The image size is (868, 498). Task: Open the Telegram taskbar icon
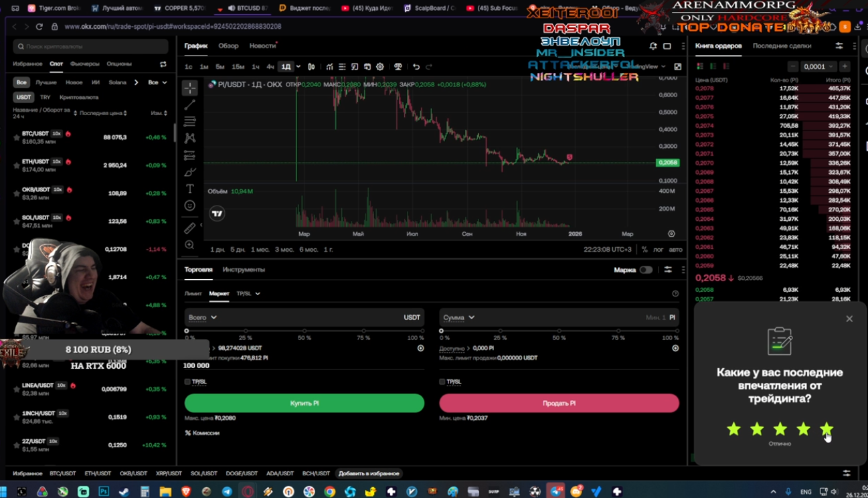[x=227, y=491]
